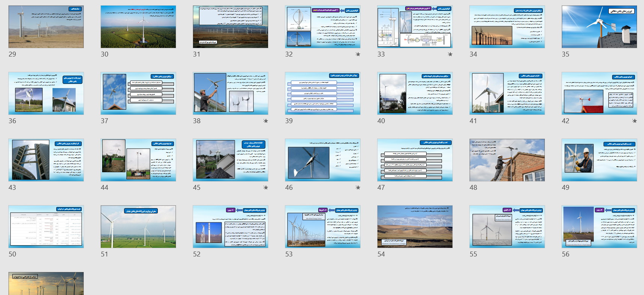Image resolution: width=644 pixels, height=295 pixels.
Task: Select slide 54 with the hillside wind farm
Action: click(x=415, y=226)
